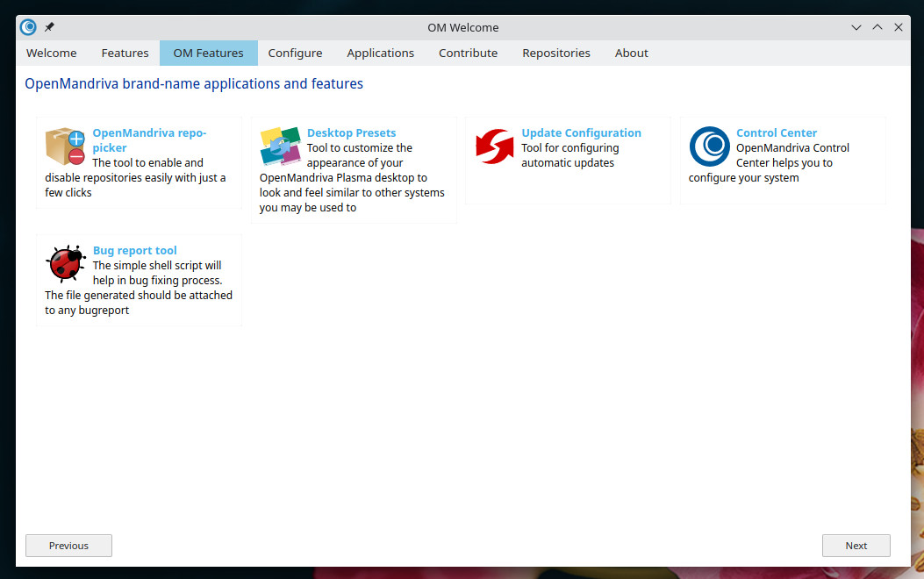Click the red arrows Update Configuration icon
Image resolution: width=924 pixels, height=579 pixels.
[494, 147]
